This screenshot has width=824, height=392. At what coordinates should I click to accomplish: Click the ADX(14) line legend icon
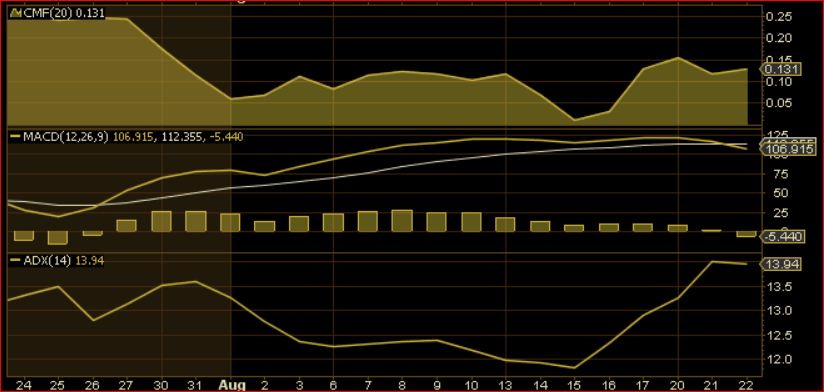click(15, 261)
